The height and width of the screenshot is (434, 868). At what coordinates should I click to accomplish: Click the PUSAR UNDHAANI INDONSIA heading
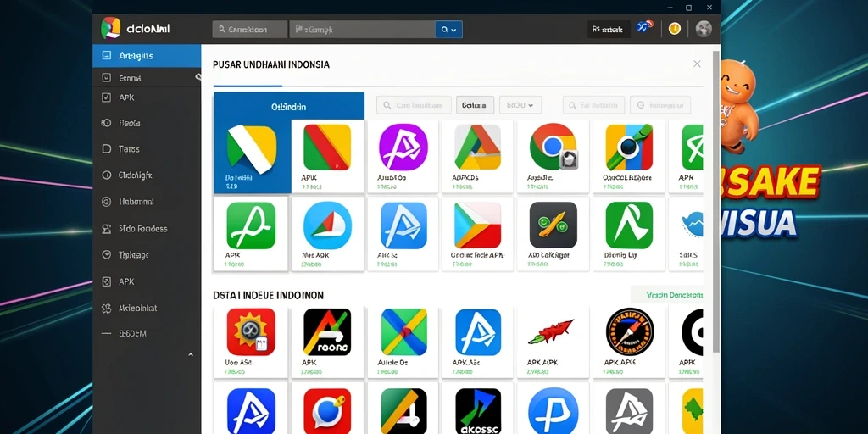coord(270,64)
